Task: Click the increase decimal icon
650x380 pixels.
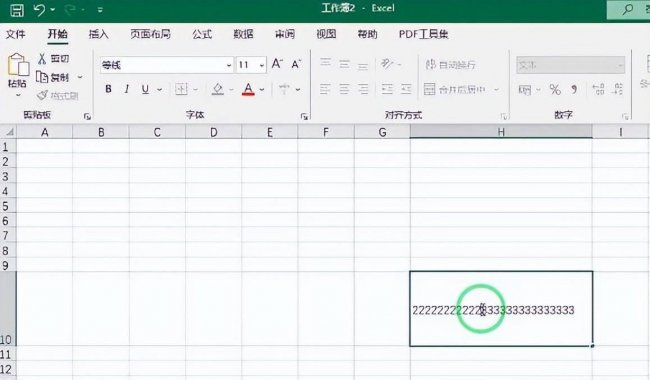Action: (598, 89)
